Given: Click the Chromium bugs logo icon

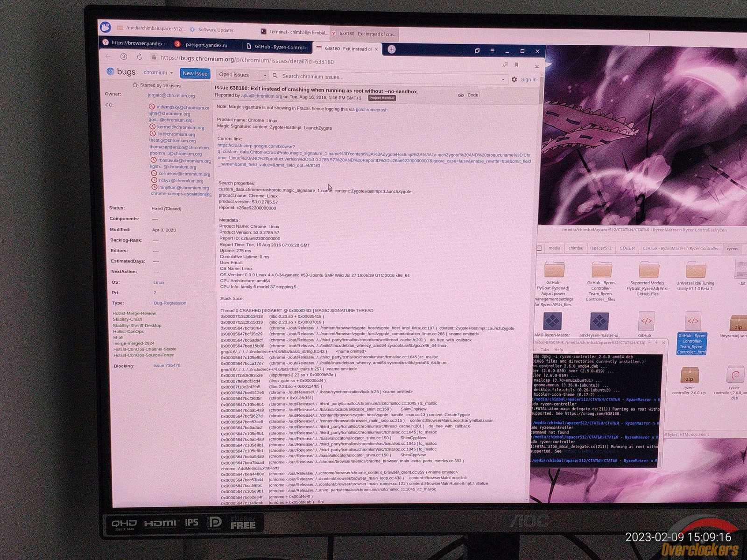Looking at the screenshot, I should tap(110, 71).
